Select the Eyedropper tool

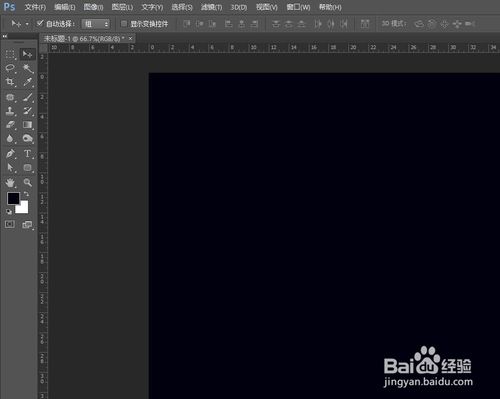point(28,82)
